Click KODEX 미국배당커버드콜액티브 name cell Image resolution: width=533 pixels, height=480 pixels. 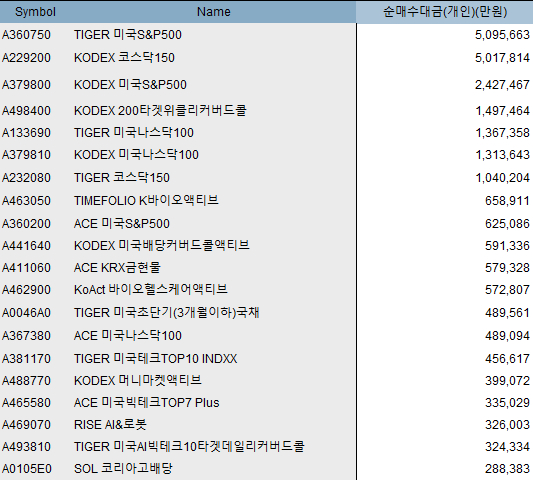[162, 245]
